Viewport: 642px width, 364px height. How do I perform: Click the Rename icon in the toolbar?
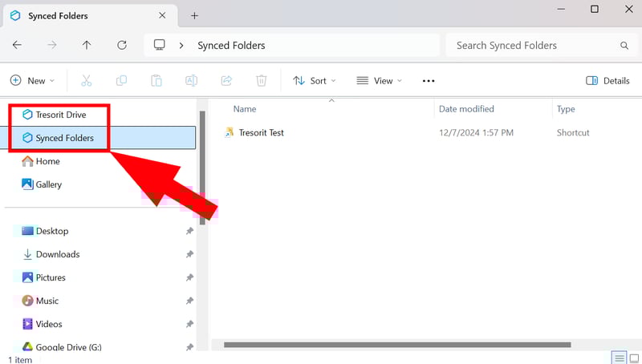[x=191, y=80]
